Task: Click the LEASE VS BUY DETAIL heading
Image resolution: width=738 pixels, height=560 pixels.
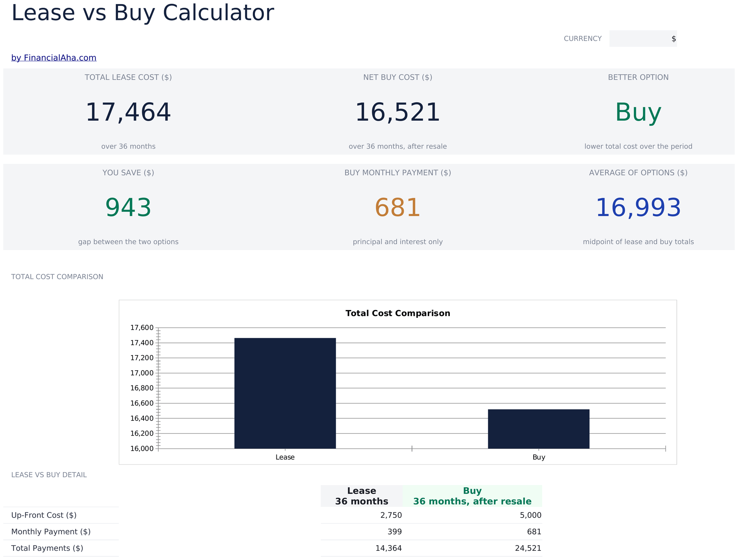Action: [49, 475]
